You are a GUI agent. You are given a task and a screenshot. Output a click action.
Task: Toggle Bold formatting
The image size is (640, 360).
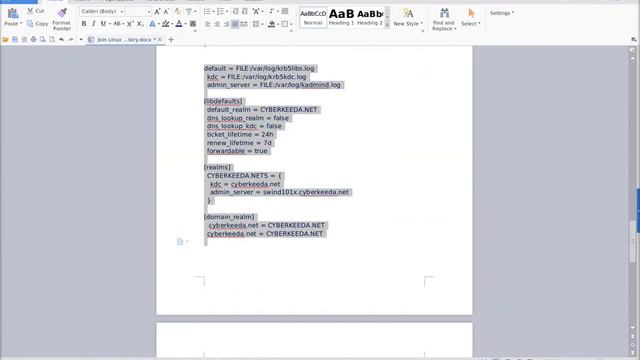tap(84, 24)
